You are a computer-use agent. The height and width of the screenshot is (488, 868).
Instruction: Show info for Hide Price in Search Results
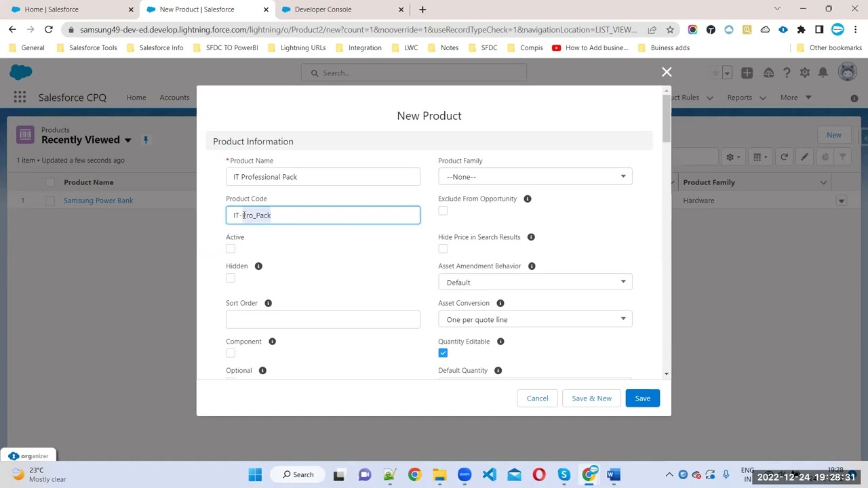(531, 237)
